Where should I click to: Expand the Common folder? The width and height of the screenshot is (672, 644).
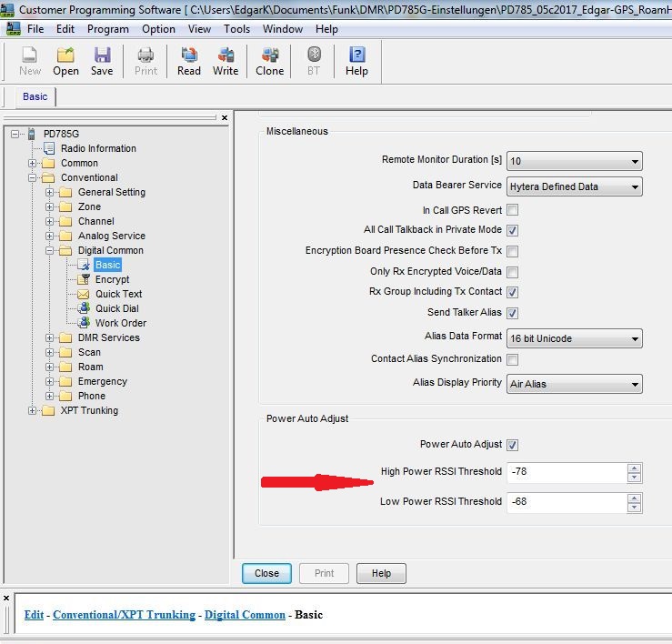(32, 163)
